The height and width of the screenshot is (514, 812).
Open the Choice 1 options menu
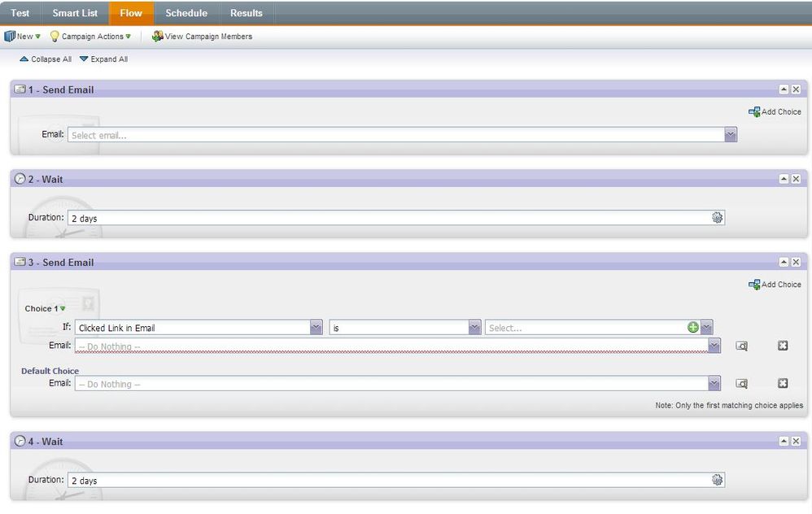click(x=63, y=308)
